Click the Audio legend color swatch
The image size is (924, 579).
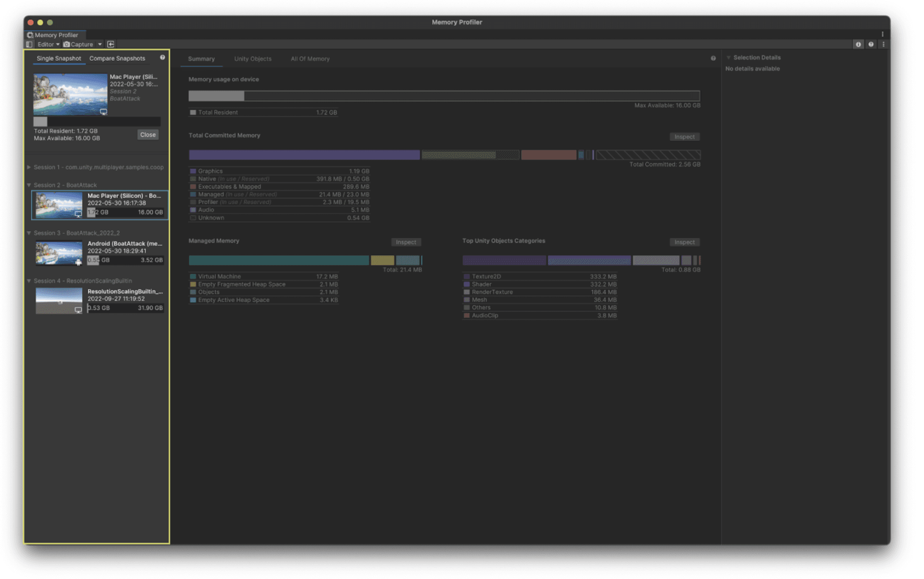[193, 210]
